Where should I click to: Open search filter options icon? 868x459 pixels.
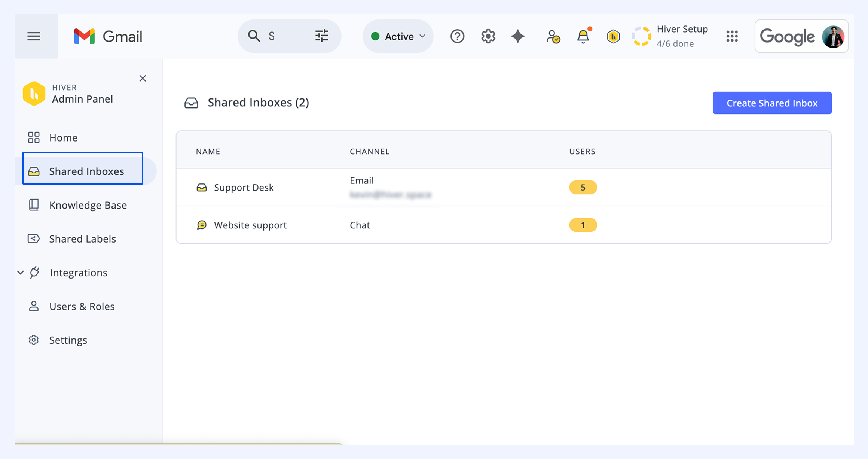pos(322,36)
